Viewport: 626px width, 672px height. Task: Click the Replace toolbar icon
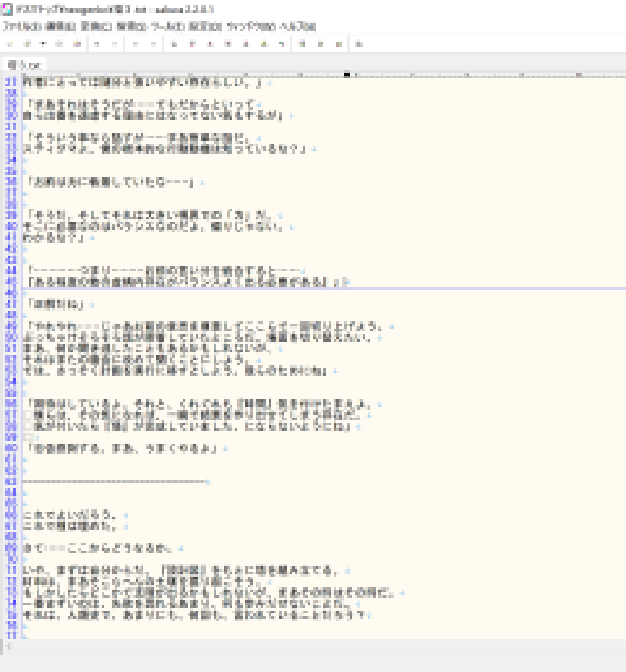(228, 44)
